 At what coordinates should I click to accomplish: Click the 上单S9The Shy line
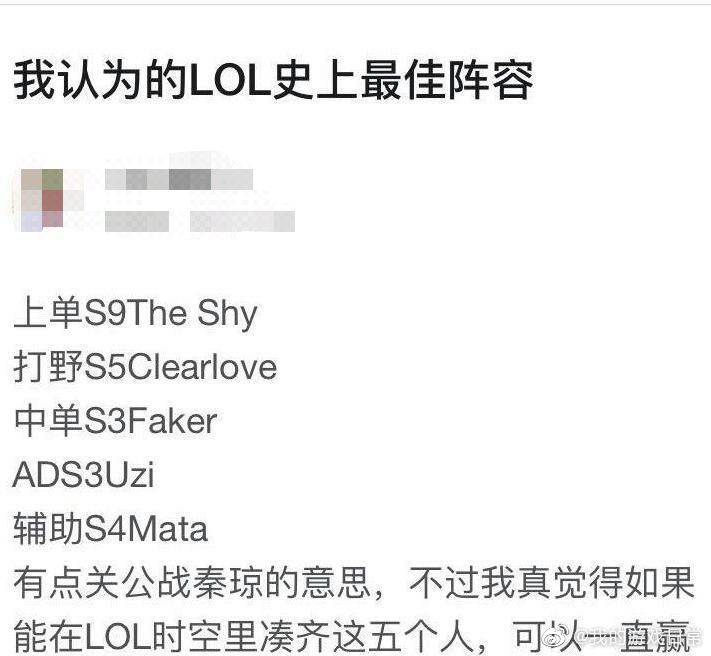tap(135, 314)
